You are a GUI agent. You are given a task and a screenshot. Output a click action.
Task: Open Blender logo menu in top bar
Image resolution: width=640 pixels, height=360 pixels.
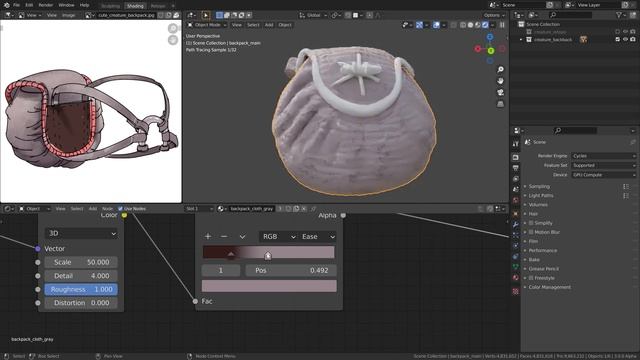(x=6, y=5)
